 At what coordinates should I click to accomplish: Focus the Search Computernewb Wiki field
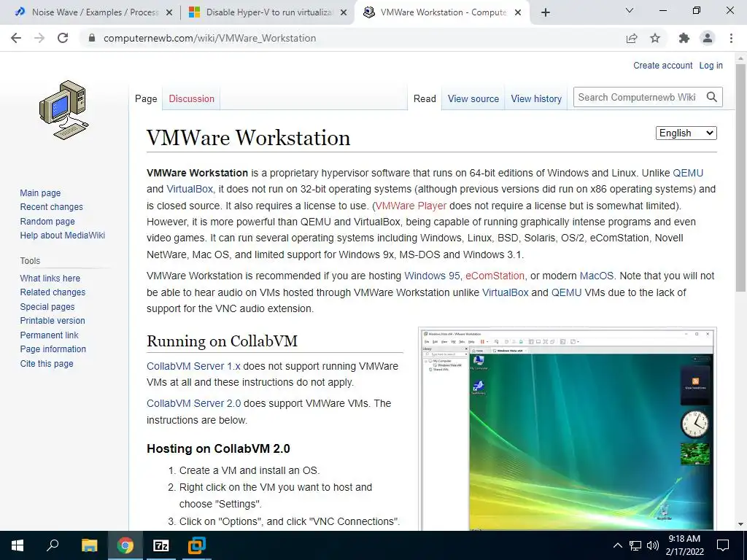click(638, 97)
